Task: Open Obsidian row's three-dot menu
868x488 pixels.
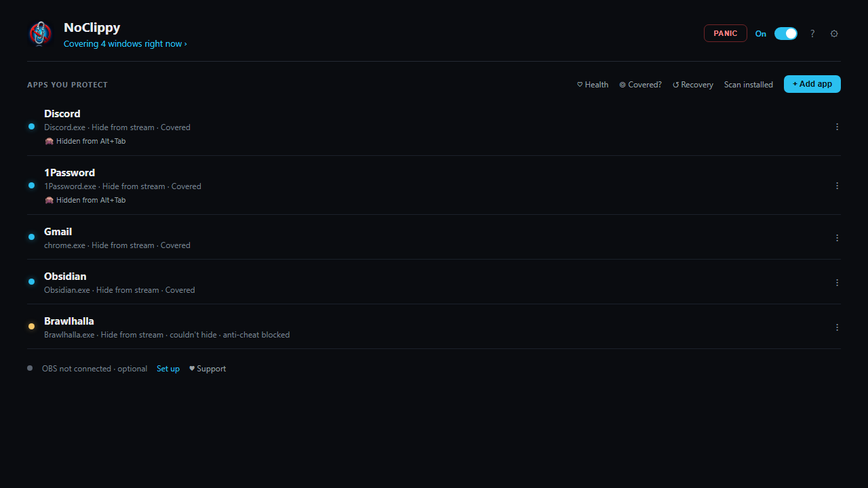Action: point(837,283)
